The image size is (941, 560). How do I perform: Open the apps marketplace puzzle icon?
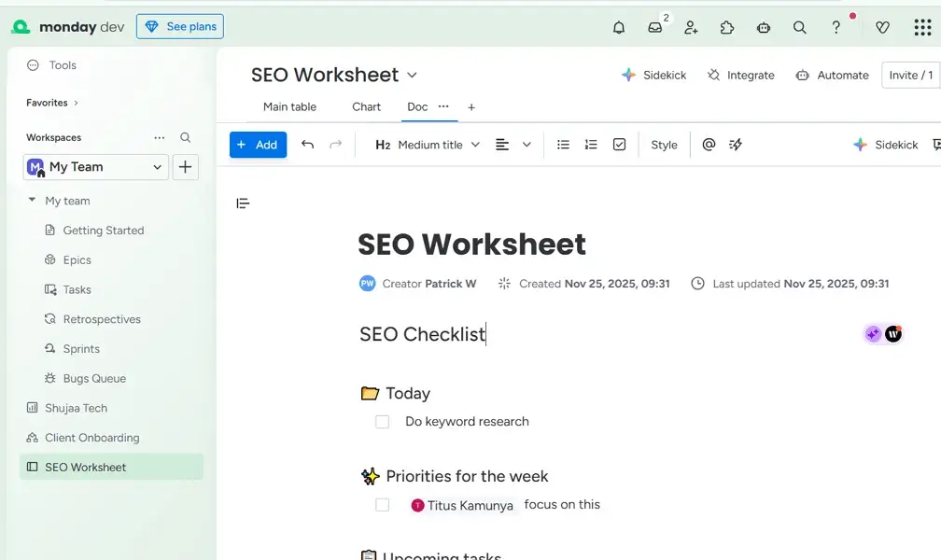[727, 28]
